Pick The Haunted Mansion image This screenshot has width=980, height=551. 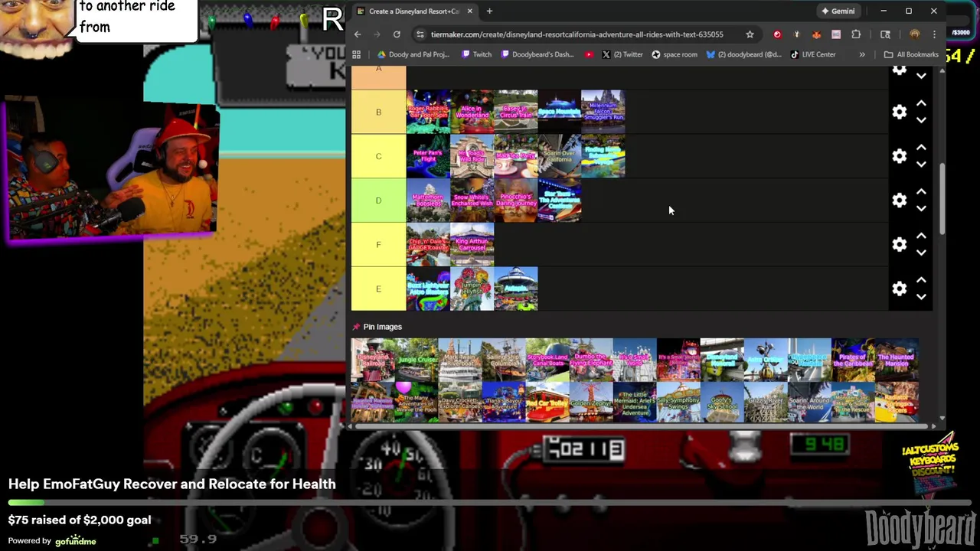pos(896,360)
